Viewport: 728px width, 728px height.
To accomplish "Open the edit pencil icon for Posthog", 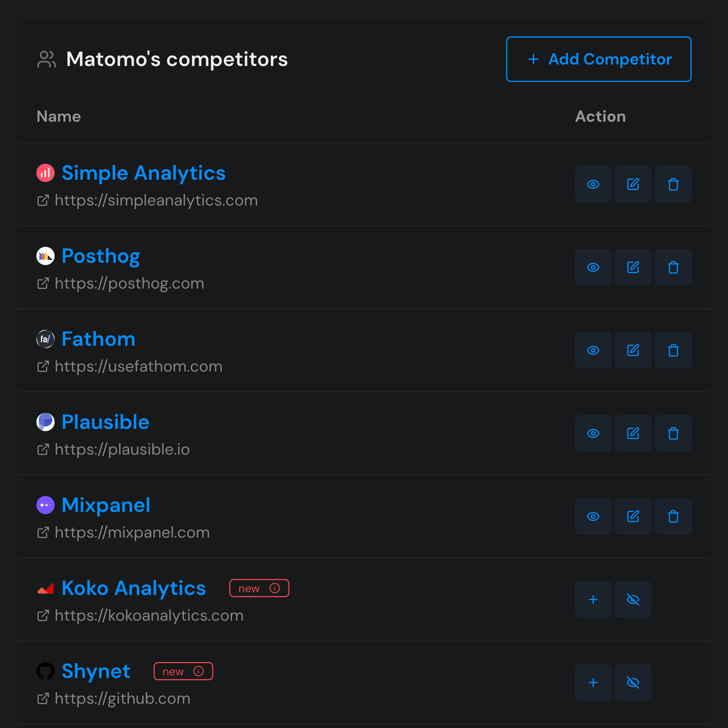I will click(x=633, y=267).
